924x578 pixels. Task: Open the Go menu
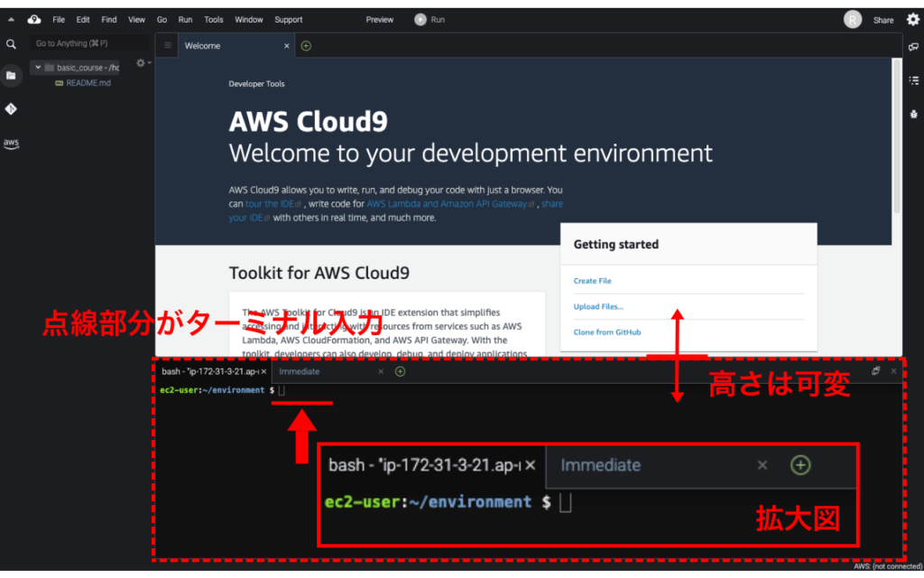(162, 20)
